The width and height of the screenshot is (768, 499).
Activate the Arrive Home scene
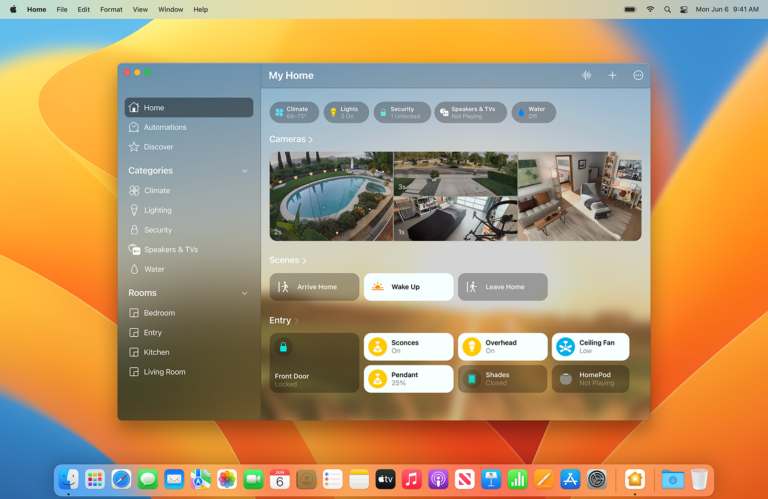[x=314, y=287]
